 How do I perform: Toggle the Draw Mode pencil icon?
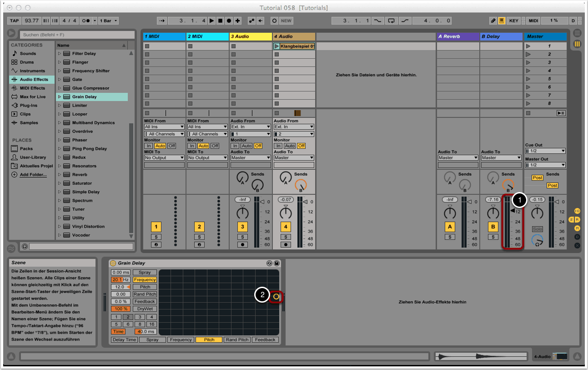pos(493,21)
